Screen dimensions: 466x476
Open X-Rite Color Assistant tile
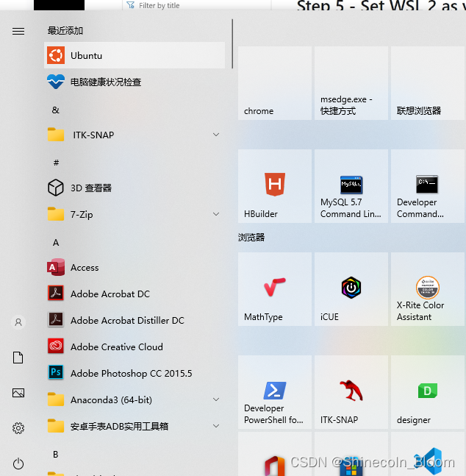[x=428, y=289]
